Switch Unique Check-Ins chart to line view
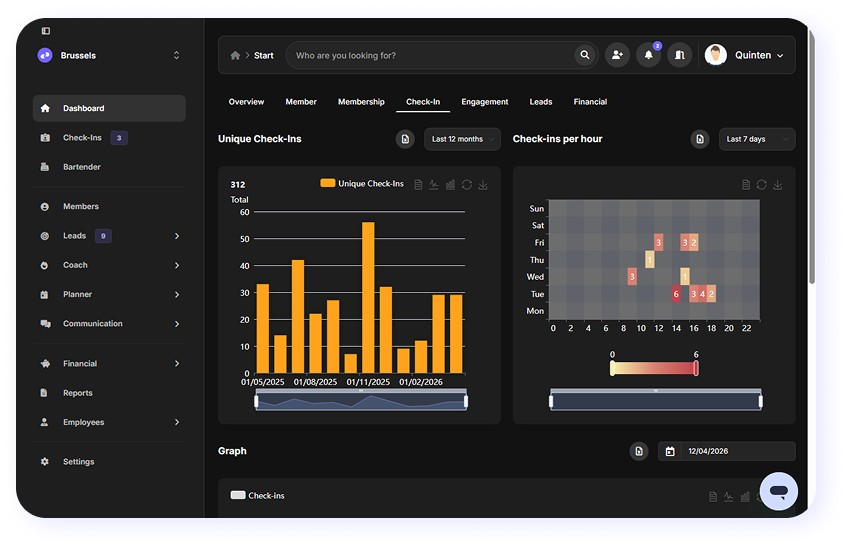848x548 pixels. point(434,184)
